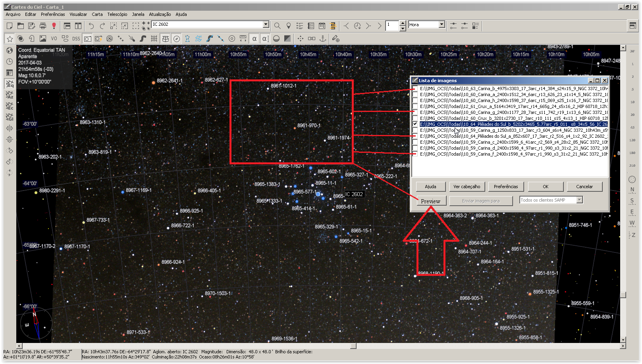Screen dimensions: 642x364
Task: Check the 10_63_Carina_b image checkbox
Action: pyautogui.click(x=415, y=89)
